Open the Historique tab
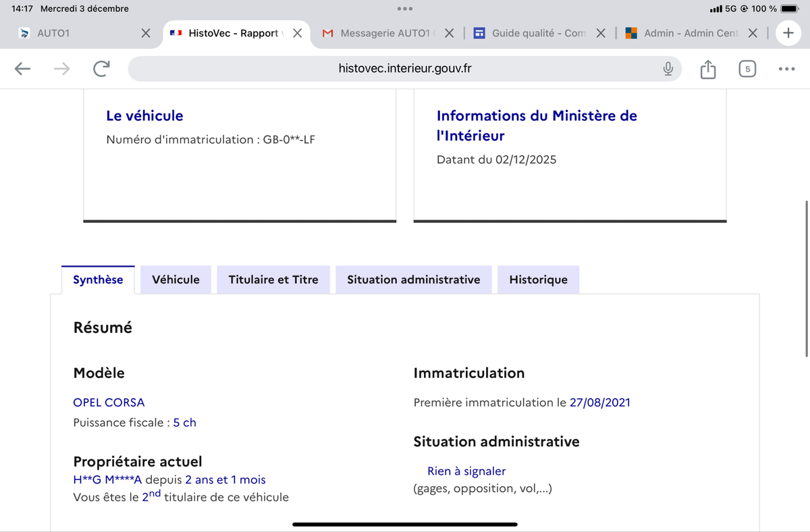This screenshot has width=810, height=532. pos(538,280)
